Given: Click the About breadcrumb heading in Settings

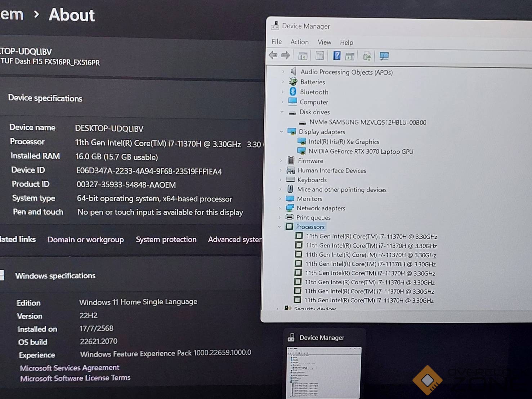Looking at the screenshot, I should 72,15.
